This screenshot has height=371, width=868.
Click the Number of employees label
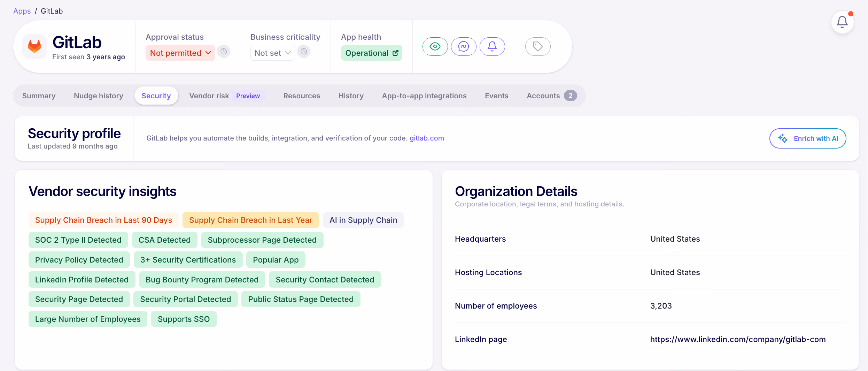496,306
